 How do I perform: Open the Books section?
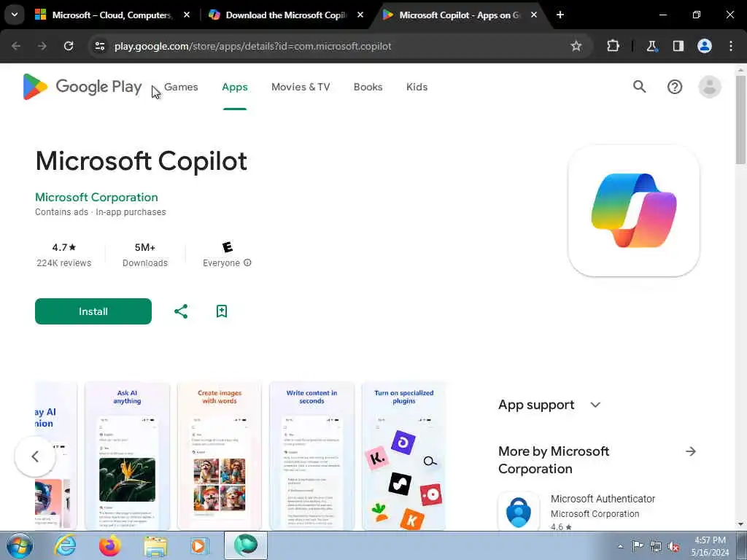(x=368, y=87)
